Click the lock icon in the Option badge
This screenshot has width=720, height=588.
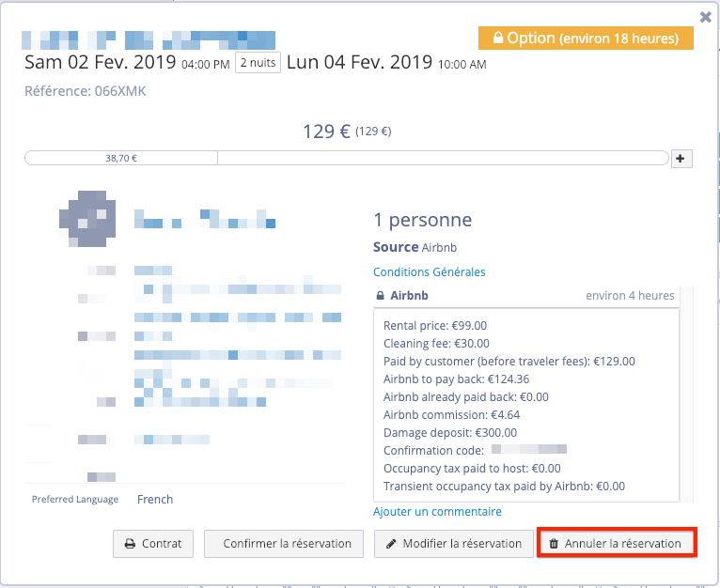[x=494, y=39]
